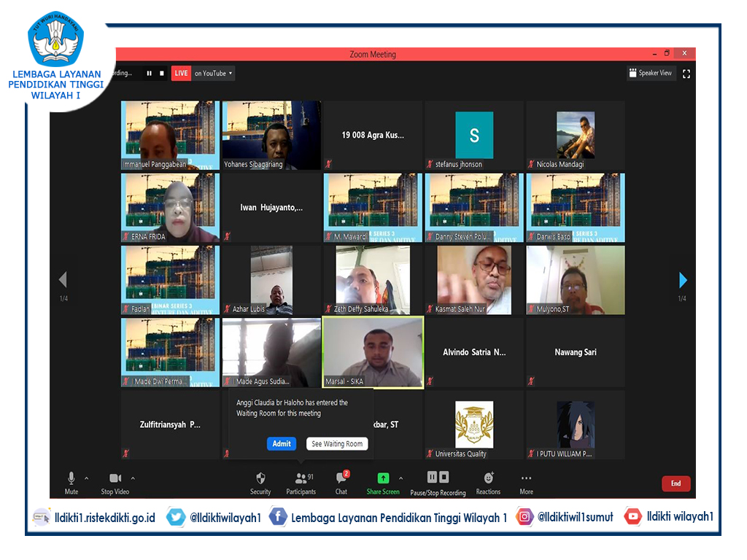This screenshot has width=747, height=560.
Task: Click See Waiting Room button
Action: pyautogui.click(x=337, y=444)
